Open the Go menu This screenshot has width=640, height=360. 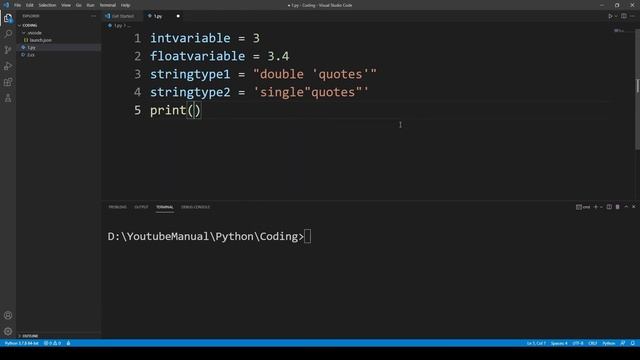(x=78, y=5)
